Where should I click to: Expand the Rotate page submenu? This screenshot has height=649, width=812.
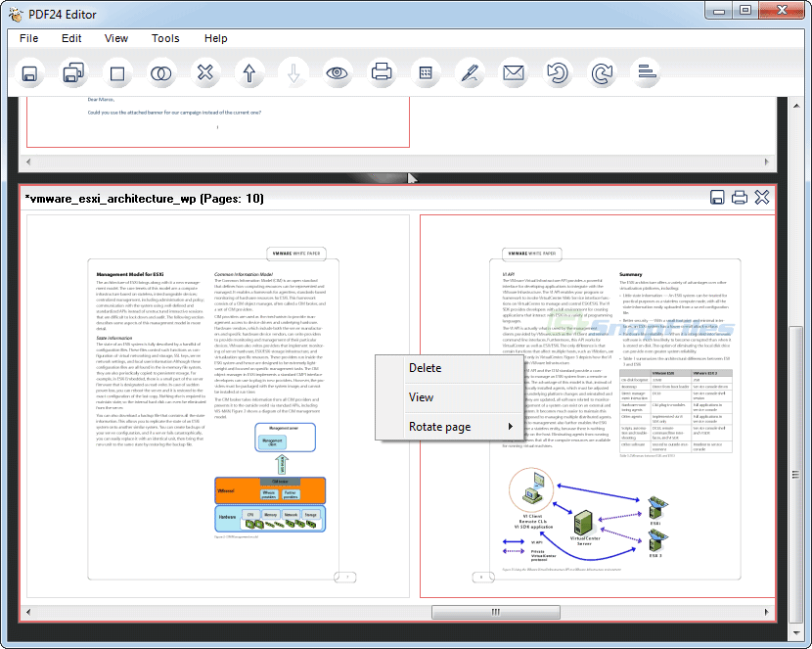(450, 426)
